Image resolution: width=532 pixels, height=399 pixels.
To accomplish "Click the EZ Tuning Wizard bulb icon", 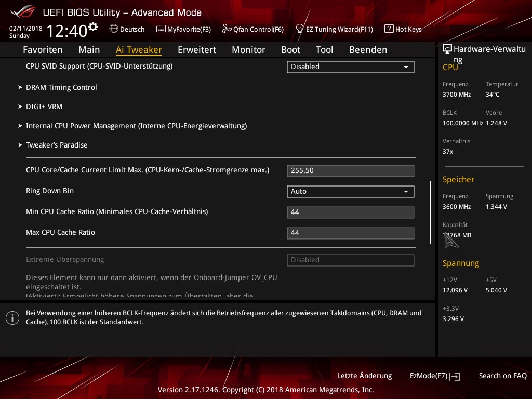I will coord(300,29).
